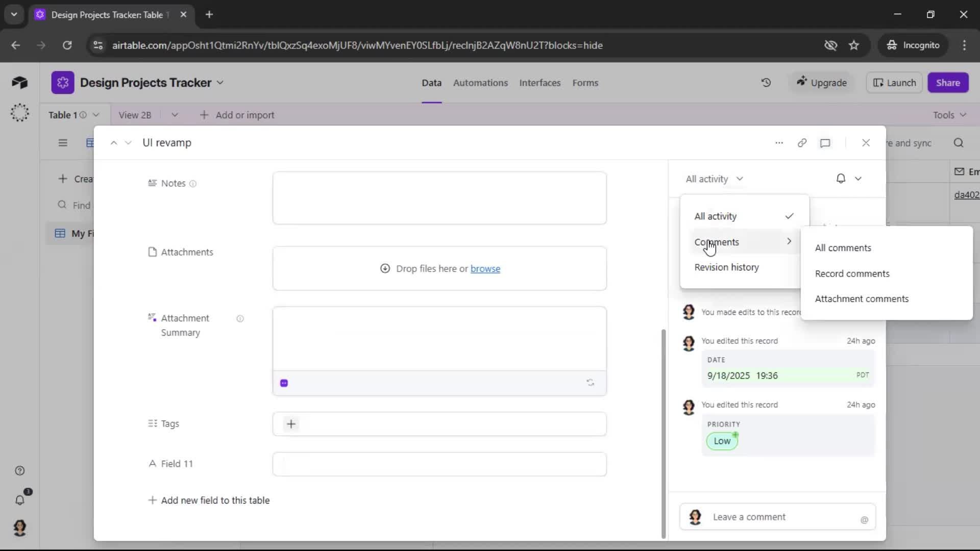This screenshot has height=551, width=980.
Task: Open the table list chevron after View 2B
Action: pyautogui.click(x=175, y=115)
